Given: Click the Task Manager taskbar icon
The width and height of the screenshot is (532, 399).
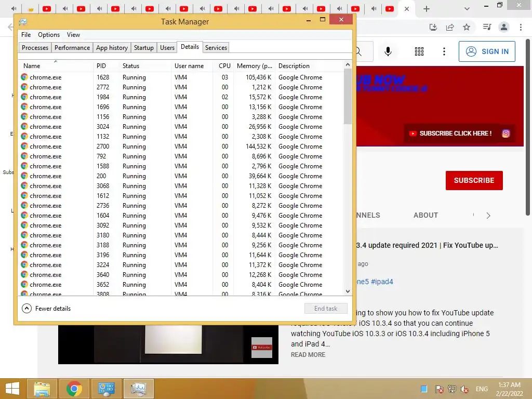Looking at the screenshot, I should pyautogui.click(x=138, y=389).
